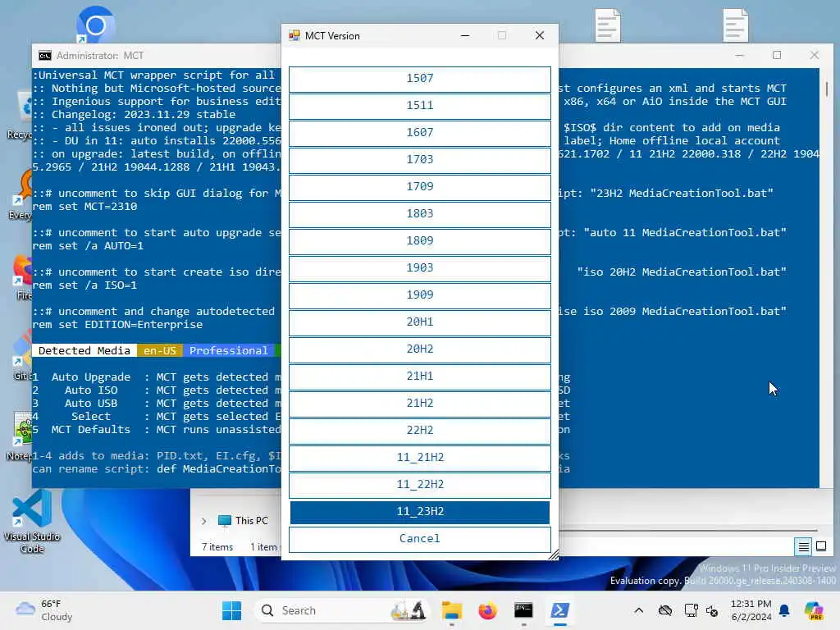Viewport: 840px width, 630px height.
Task: Choose the 20H1 version button
Action: tap(419, 322)
